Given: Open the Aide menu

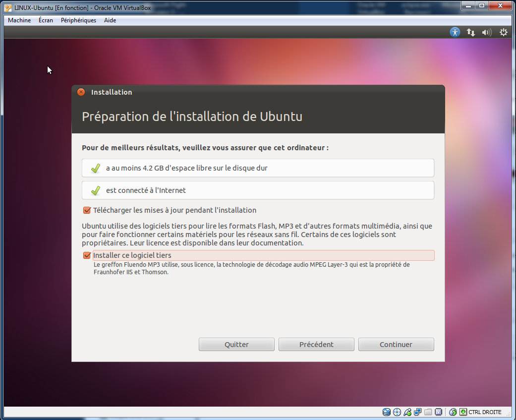Looking at the screenshot, I should point(110,20).
